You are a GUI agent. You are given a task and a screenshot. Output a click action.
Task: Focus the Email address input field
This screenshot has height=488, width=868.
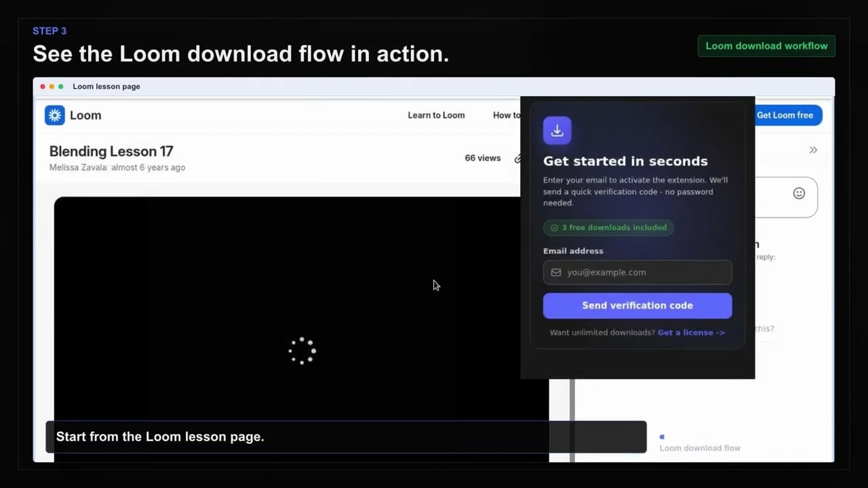pyautogui.click(x=637, y=273)
